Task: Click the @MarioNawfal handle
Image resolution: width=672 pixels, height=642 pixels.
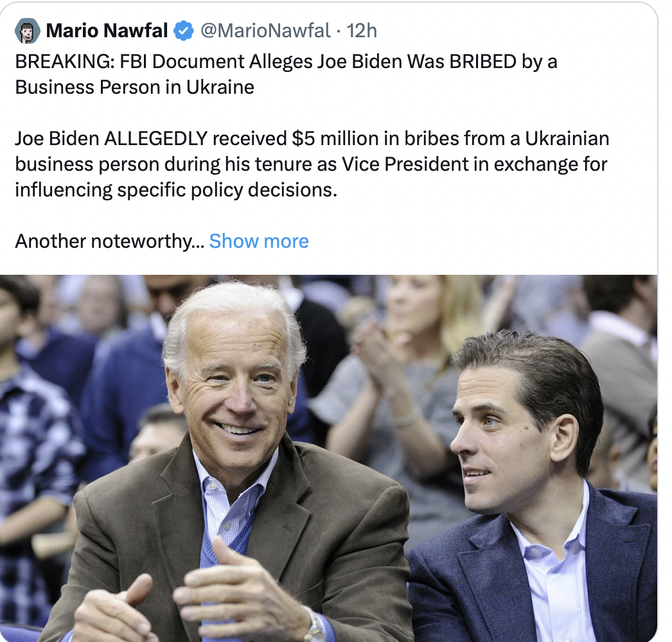Action: (266, 30)
